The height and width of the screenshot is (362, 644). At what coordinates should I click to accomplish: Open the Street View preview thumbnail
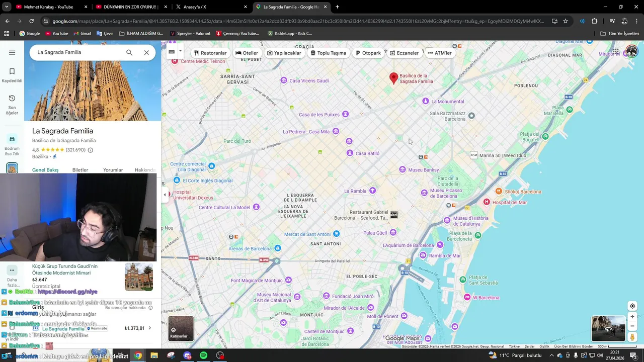pos(608,328)
